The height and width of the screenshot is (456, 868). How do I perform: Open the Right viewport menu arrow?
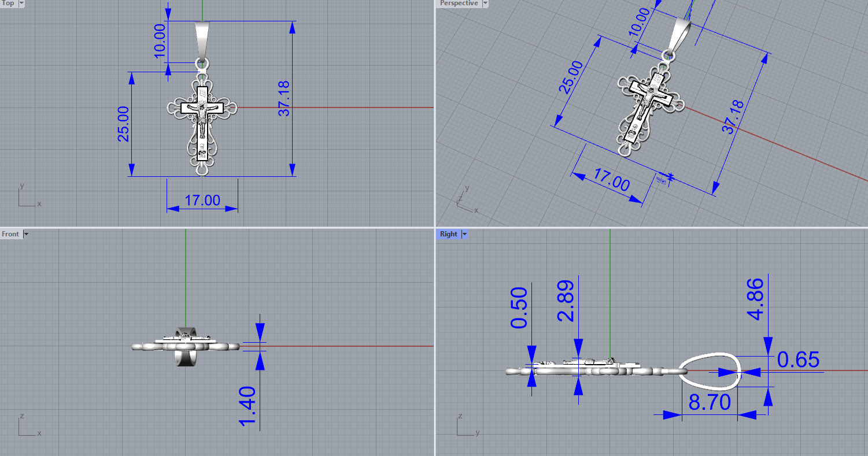click(464, 234)
